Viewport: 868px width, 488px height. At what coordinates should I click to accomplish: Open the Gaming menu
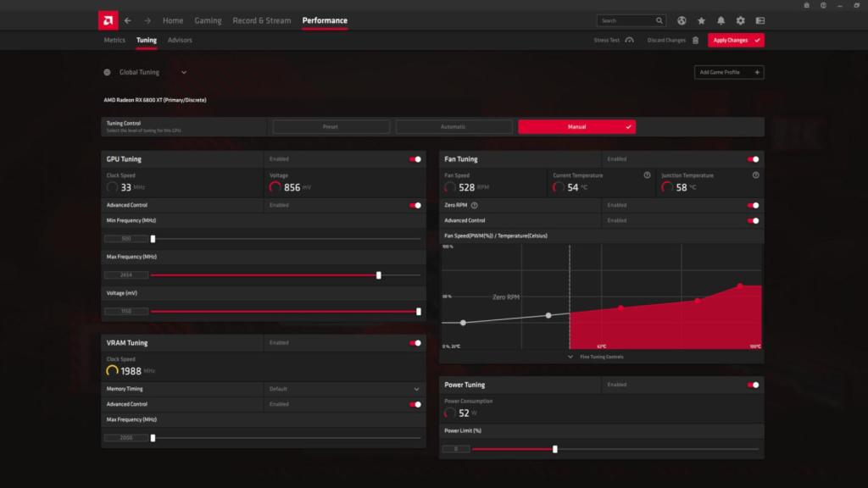[208, 19]
